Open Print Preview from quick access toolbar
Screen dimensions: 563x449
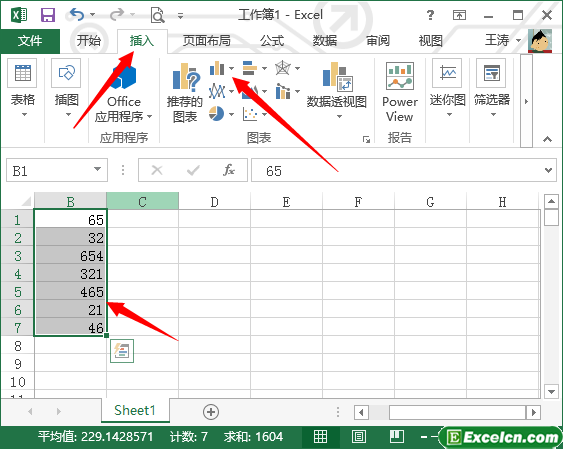[157, 15]
